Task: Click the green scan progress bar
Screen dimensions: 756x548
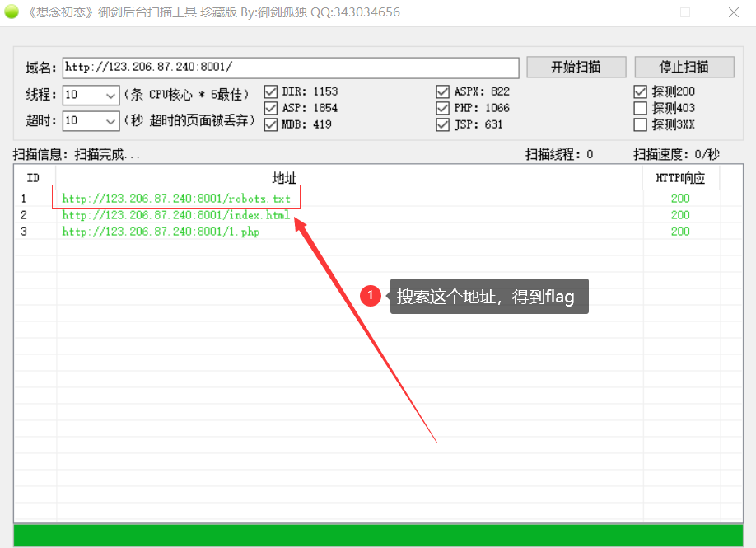Action: pyautogui.click(x=379, y=536)
